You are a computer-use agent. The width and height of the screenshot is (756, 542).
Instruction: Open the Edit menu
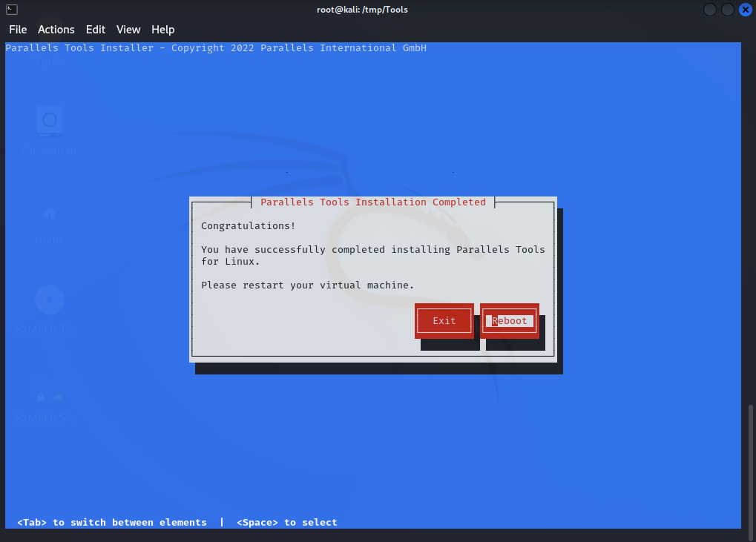[x=96, y=30]
